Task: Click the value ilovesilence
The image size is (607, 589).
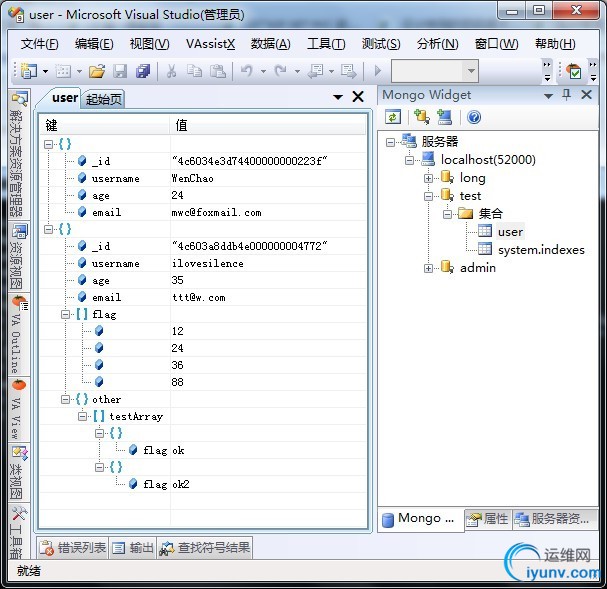Action: click(208, 264)
